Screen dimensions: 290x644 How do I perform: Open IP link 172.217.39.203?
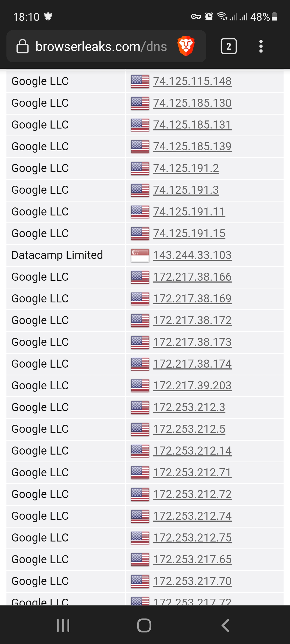[192, 386]
